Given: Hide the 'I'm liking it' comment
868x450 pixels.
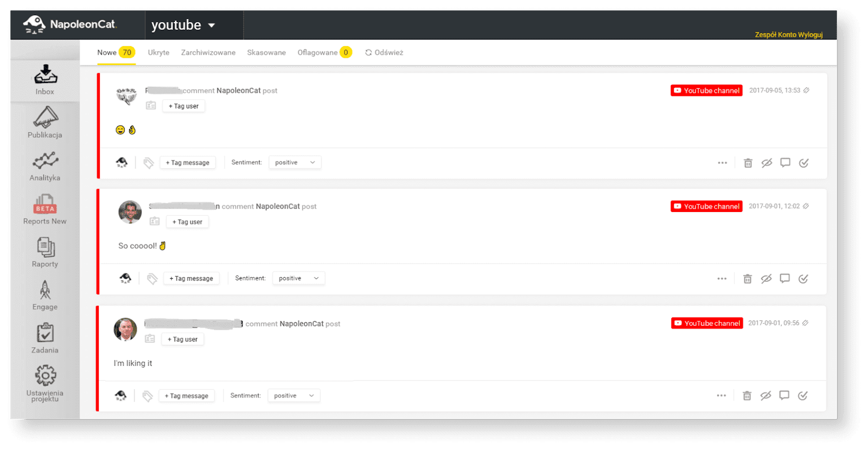Looking at the screenshot, I should point(765,396).
